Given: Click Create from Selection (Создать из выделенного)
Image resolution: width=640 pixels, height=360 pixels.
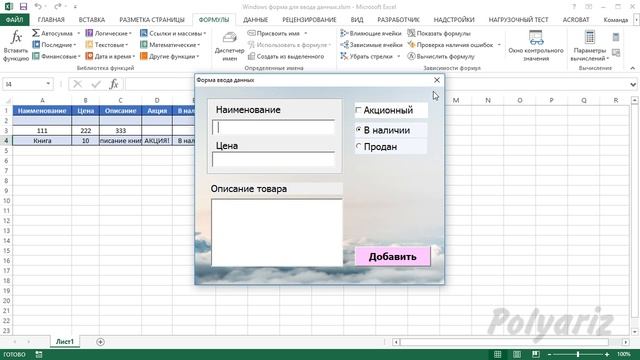Looking at the screenshot, I should click(x=286, y=56).
